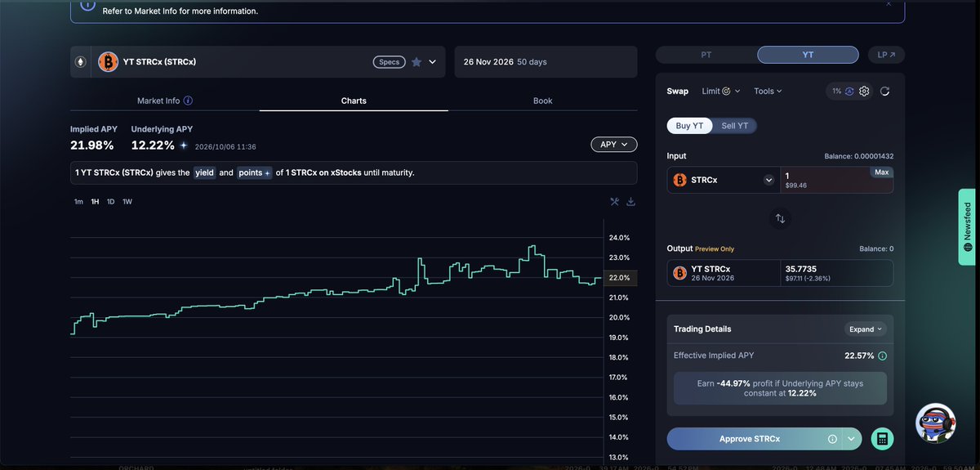Click the sparkle icon beside Underlying APY
This screenshot has height=470, width=980.
coord(184,145)
